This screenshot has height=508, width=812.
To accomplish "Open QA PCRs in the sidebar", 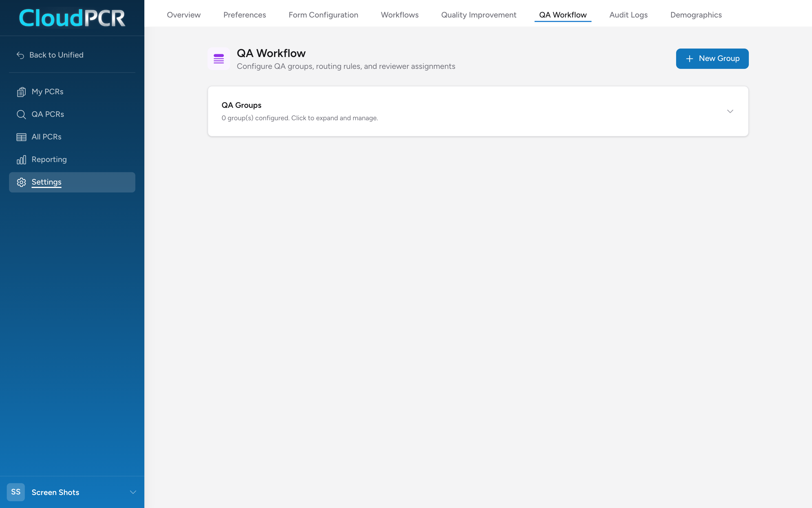I will (72, 114).
